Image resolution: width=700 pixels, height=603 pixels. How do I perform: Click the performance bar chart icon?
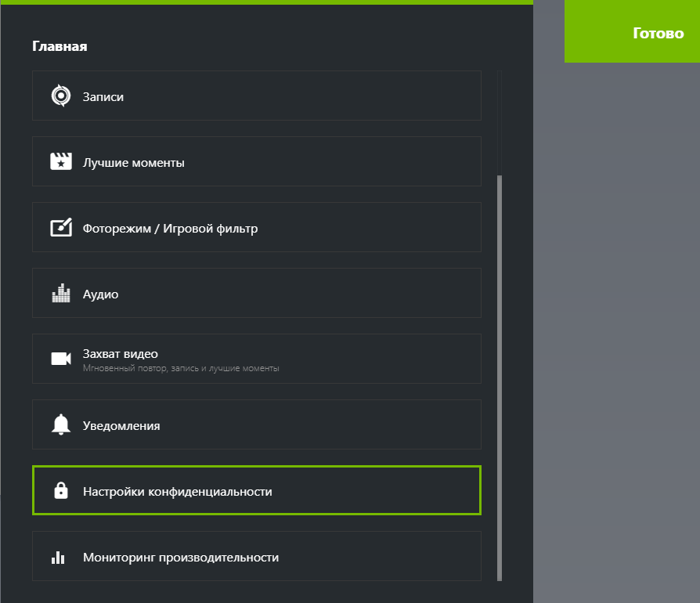[58, 558]
